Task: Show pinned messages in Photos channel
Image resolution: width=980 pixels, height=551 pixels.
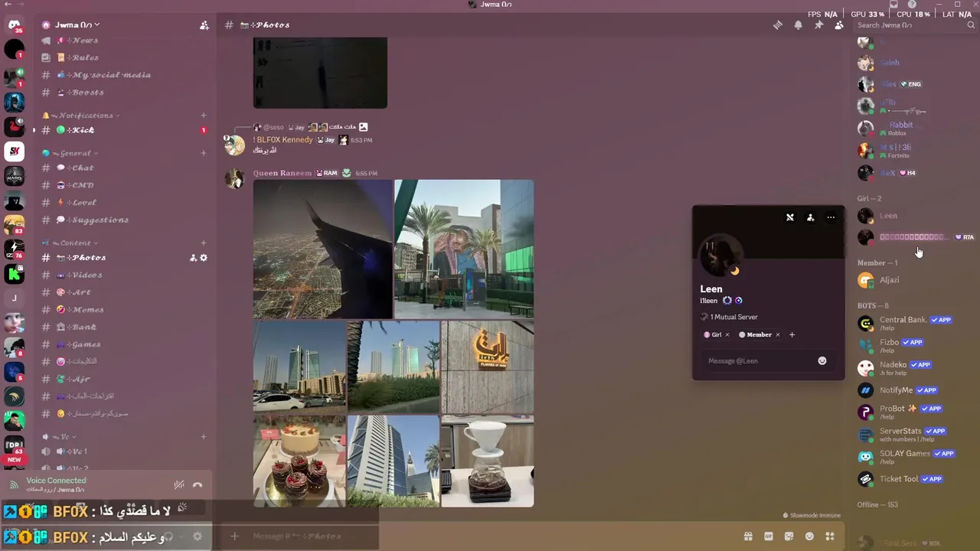Action: click(818, 25)
